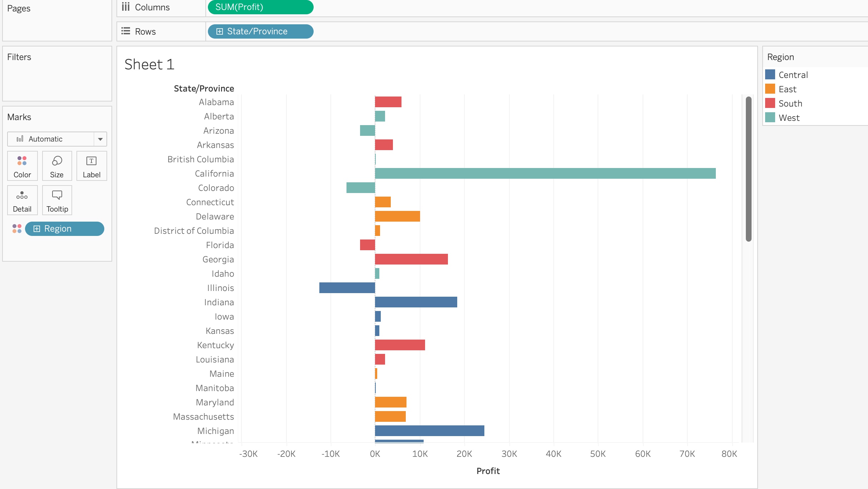The height and width of the screenshot is (489, 868).
Task: Click the color legend icon beside Region pill
Action: [16, 228]
